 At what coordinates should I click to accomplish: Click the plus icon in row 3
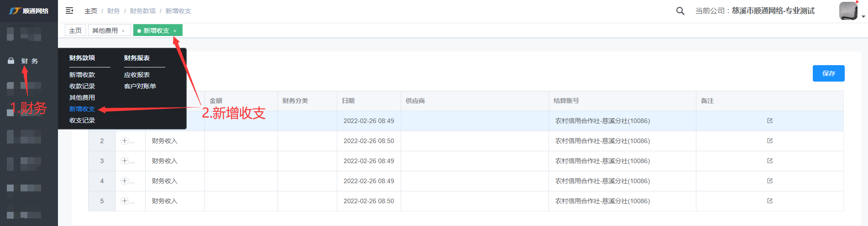coord(124,161)
